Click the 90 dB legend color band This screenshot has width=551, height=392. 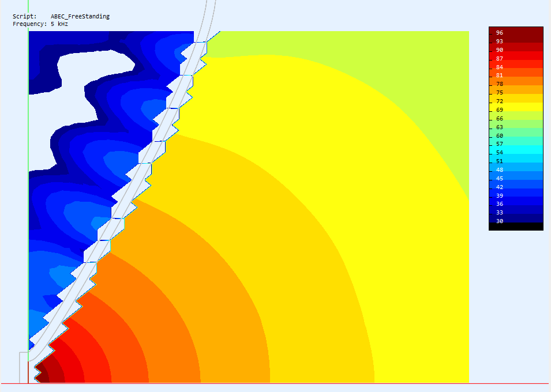(x=516, y=47)
